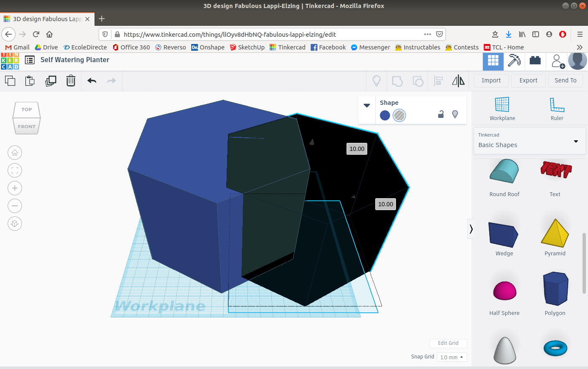Click the Align tool icon
The width and height of the screenshot is (588, 369).
[439, 81]
